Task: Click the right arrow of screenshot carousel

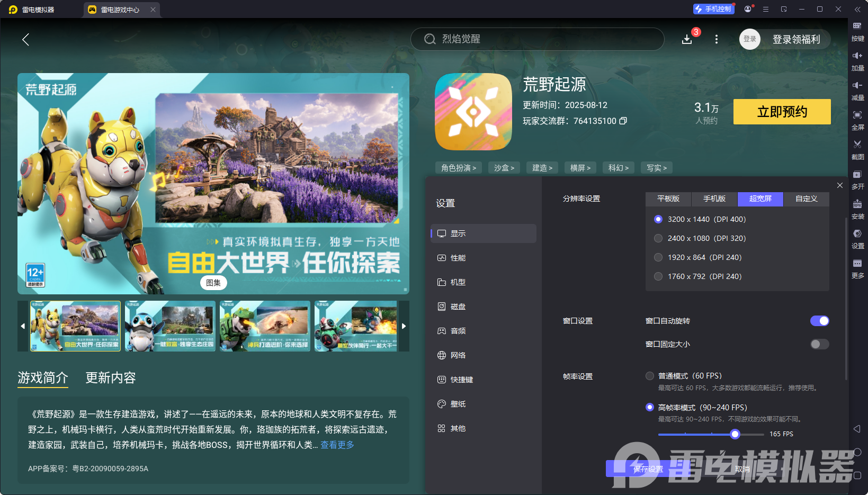Action: [x=404, y=326]
